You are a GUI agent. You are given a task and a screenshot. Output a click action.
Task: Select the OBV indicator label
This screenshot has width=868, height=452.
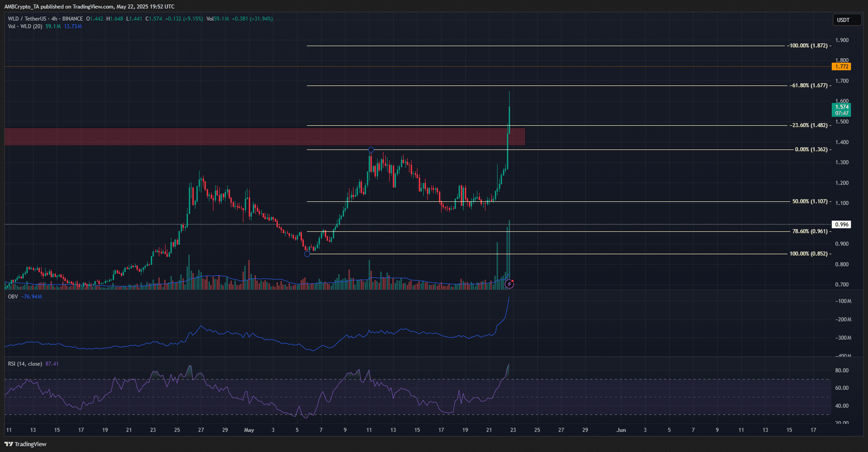(x=13, y=297)
